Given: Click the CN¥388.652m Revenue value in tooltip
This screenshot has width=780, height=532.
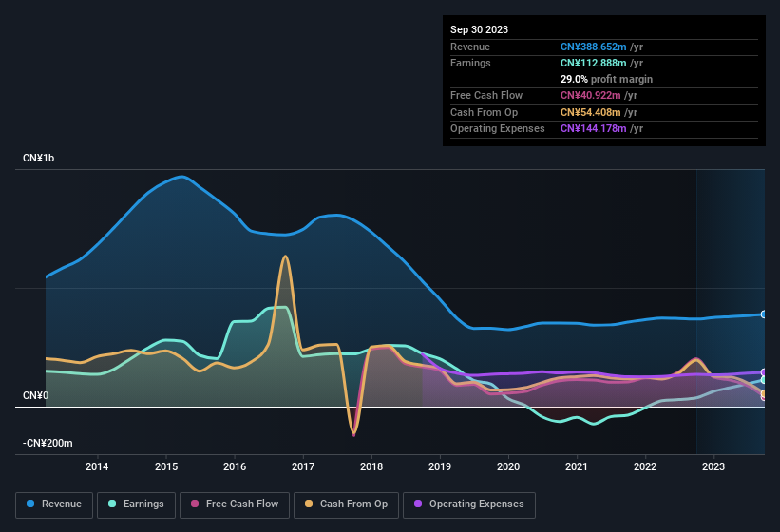Looking at the screenshot, I should click(594, 47).
